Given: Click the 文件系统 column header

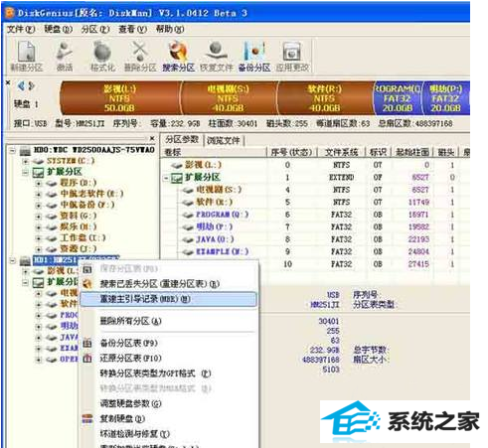Looking at the screenshot, I should (341, 152).
